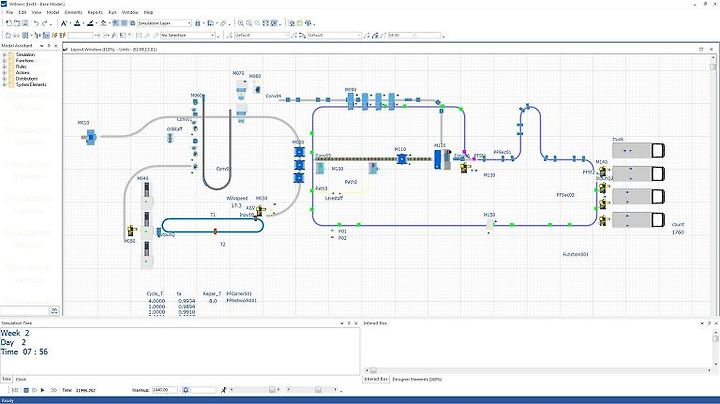The image size is (720, 404).
Task: Select the M120 machine icon
Action: (x=442, y=159)
